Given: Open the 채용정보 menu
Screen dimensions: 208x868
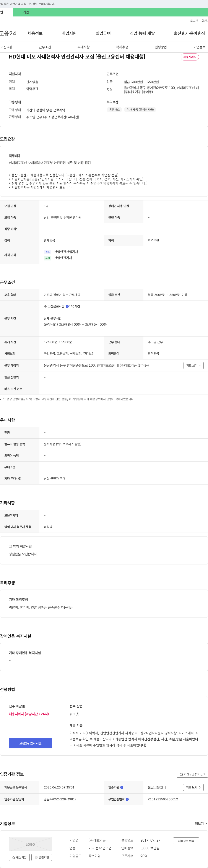Looking at the screenshot, I should point(35,33).
